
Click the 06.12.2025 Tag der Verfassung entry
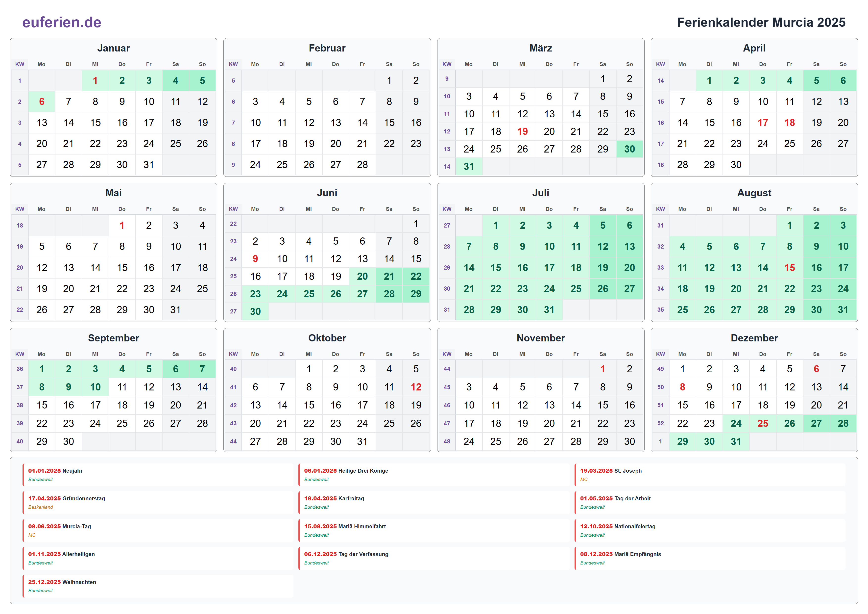tap(434, 558)
